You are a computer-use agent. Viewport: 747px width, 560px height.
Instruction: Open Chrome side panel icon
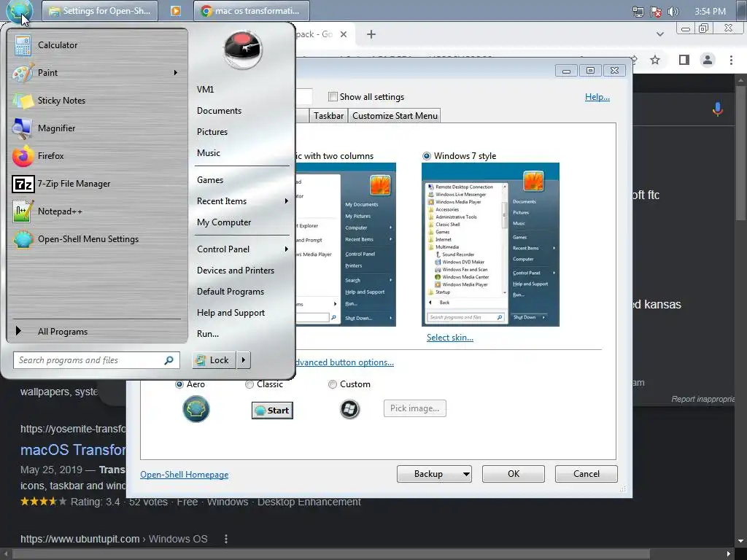(x=684, y=60)
